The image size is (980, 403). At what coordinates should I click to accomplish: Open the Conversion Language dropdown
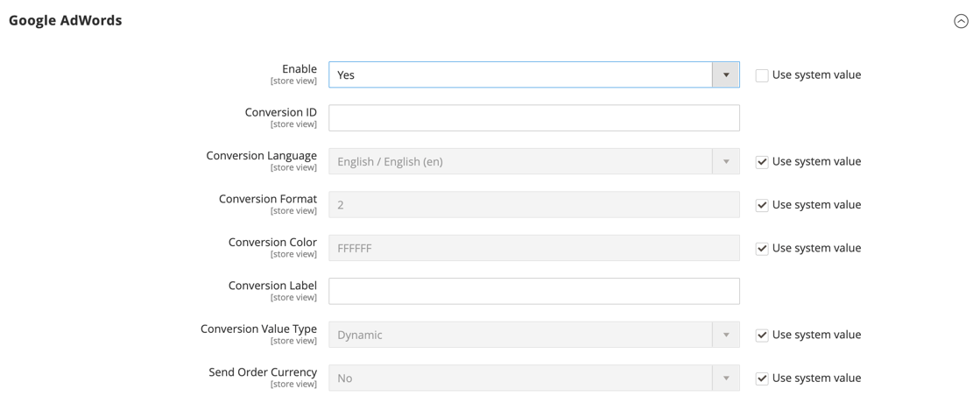point(521,161)
